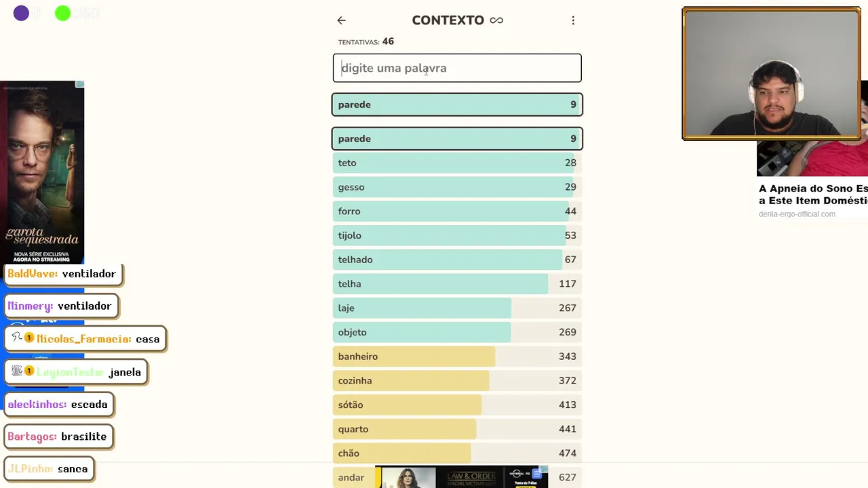Click the 'banheiro' yellow guess row

click(x=457, y=357)
